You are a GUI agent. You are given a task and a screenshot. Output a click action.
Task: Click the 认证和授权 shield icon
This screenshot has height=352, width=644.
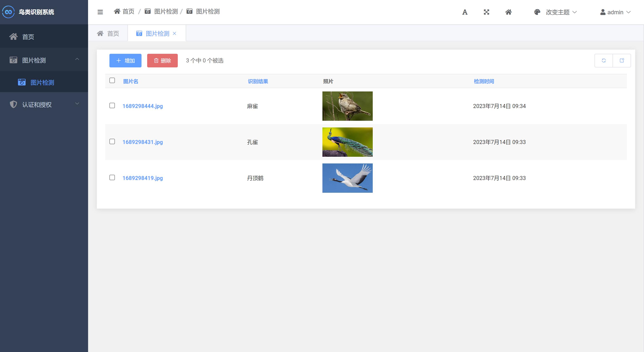pyautogui.click(x=13, y=105)
